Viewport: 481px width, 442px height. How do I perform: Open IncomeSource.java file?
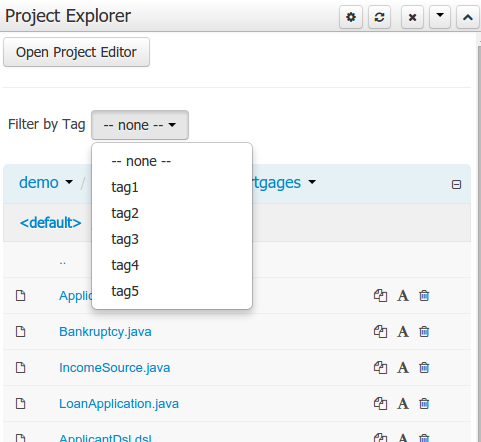[114, 368]
